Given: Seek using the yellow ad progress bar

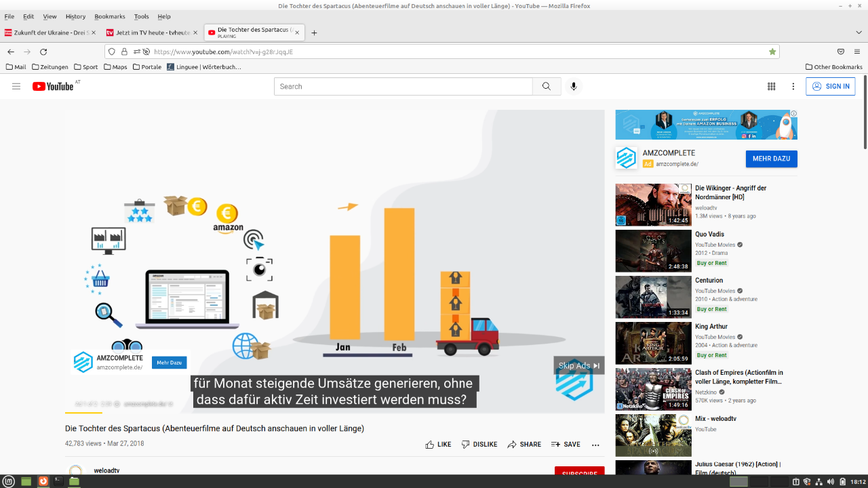Looking at the screenshot, I should (84, 412).
